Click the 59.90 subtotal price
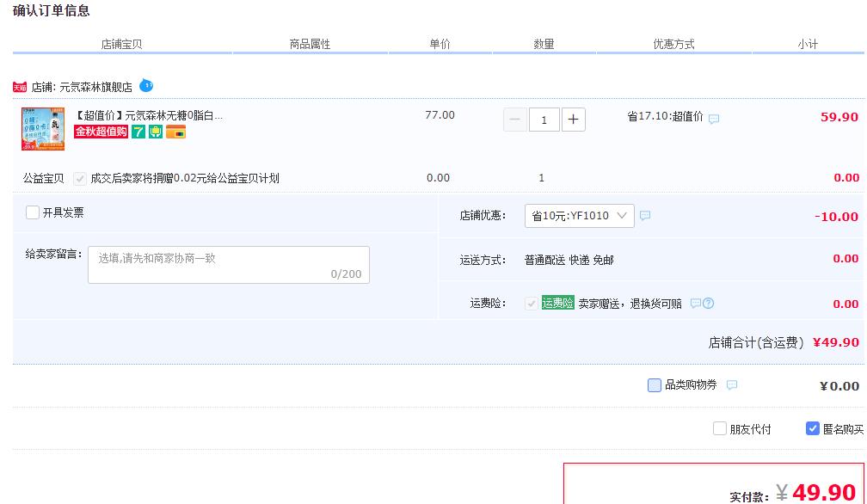Viewport: 867px width, 504px height. coord(839,117)
